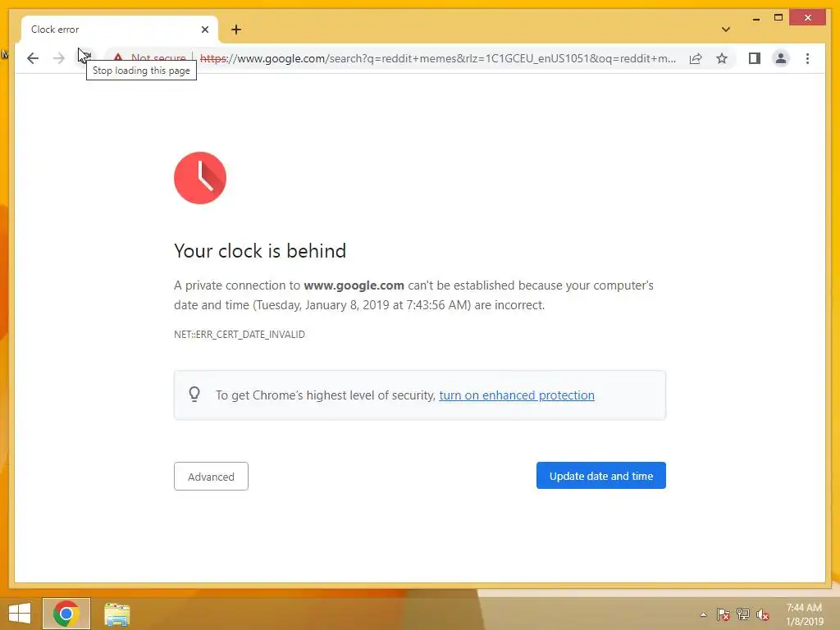Open Action Center flag tray icon
This screenshot has height=630, width=840.
724,614
